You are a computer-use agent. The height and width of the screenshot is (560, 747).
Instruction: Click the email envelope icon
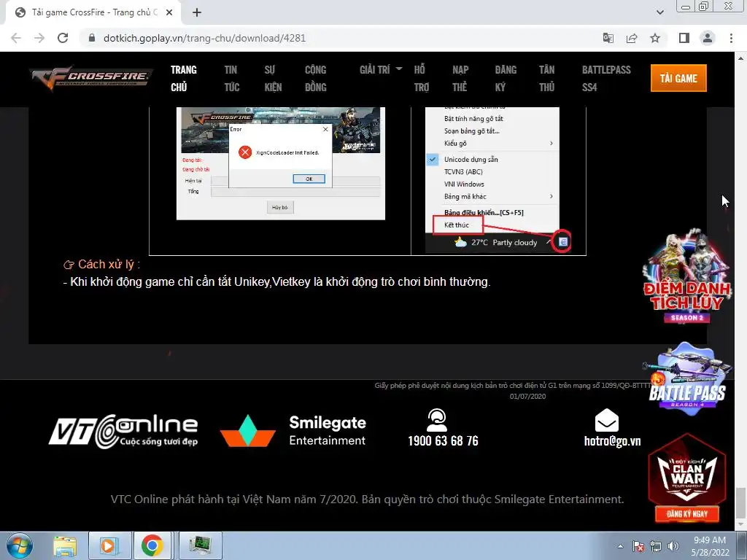pyautogui.click(x=606, y=419)
